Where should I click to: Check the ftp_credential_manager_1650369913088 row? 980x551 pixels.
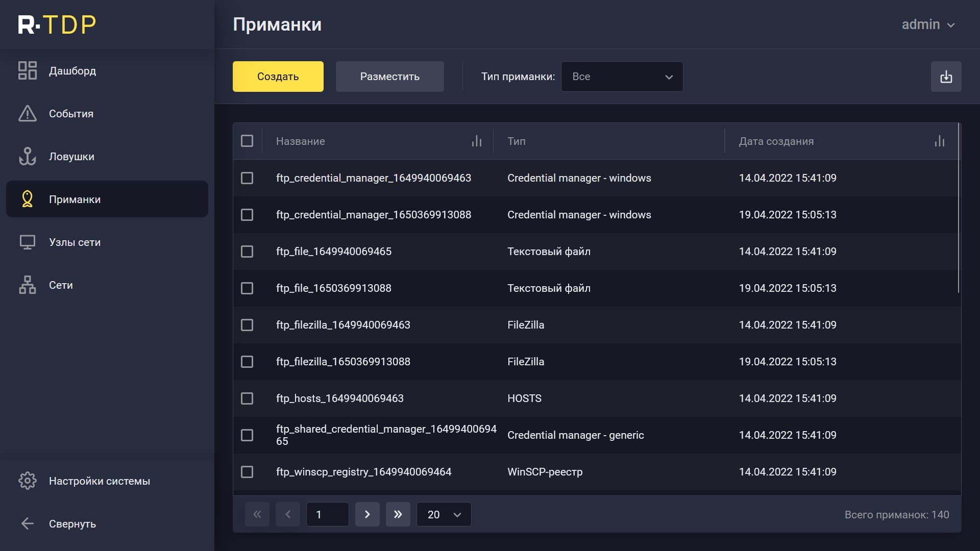click(247, 214)
